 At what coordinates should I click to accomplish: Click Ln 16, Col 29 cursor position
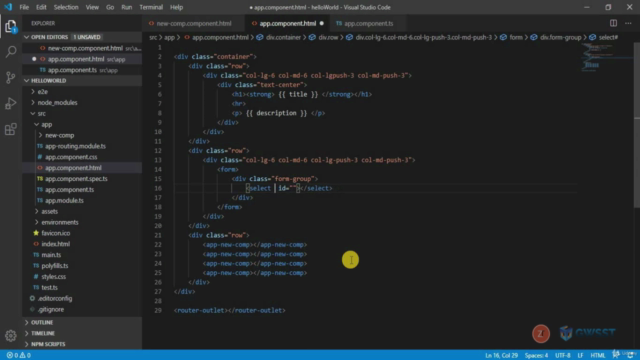[x=501, y=355]
